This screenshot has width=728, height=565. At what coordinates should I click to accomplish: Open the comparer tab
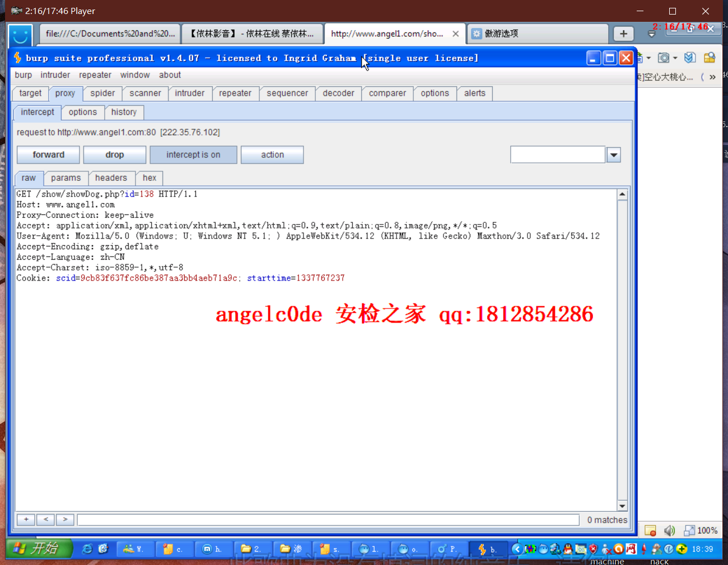click(x=388, y=94)
